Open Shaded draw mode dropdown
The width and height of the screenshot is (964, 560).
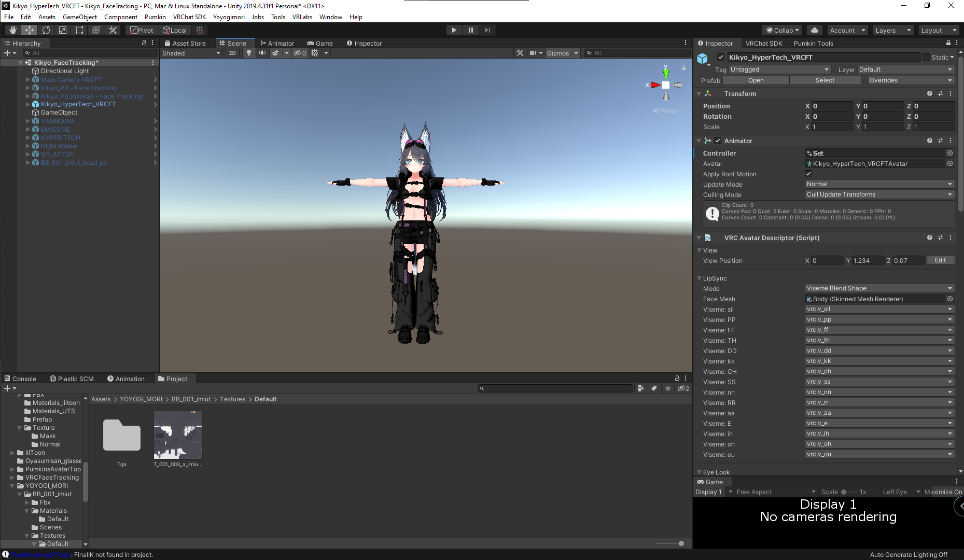[x=191, y=53]
